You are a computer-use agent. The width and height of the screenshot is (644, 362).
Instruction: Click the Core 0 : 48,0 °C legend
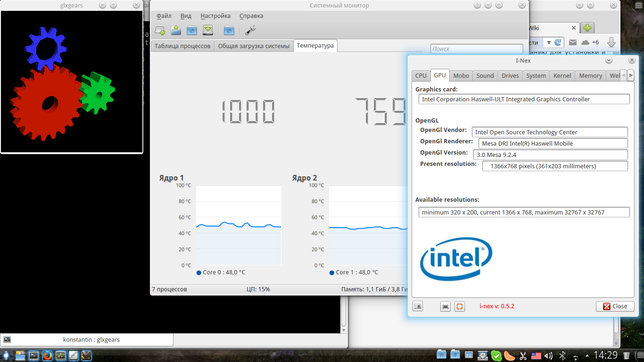(221, 272)
